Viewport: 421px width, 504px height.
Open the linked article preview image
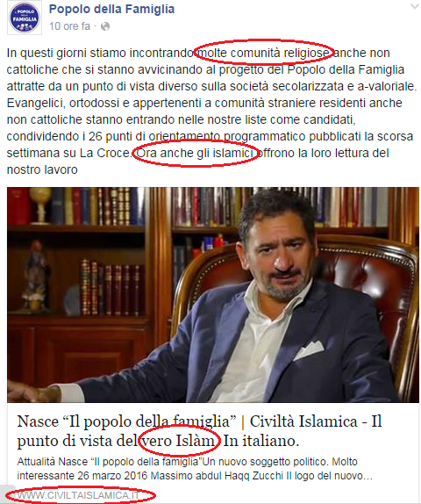[x=213, y=295]
